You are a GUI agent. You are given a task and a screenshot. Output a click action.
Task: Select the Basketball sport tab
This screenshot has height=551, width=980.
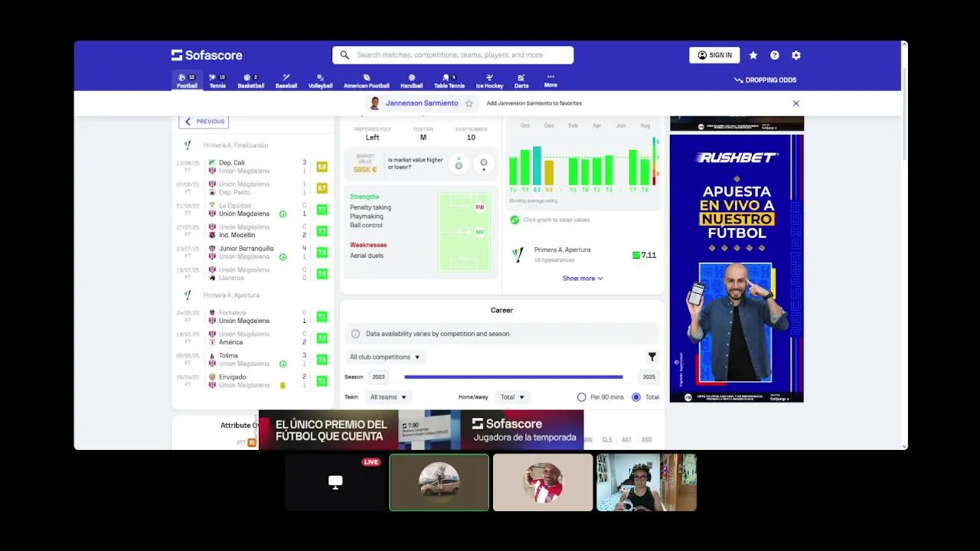coord(250,81)
